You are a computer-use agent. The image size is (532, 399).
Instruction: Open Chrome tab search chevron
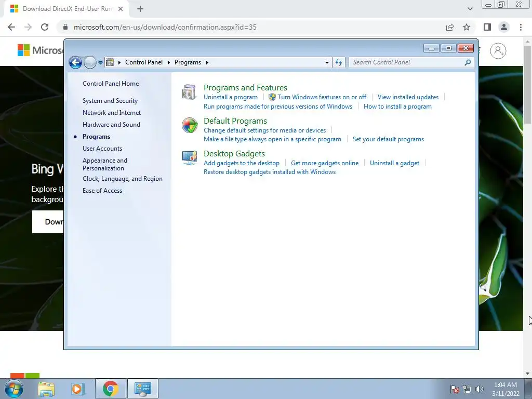pyautogui.click(x=470, y=9)
